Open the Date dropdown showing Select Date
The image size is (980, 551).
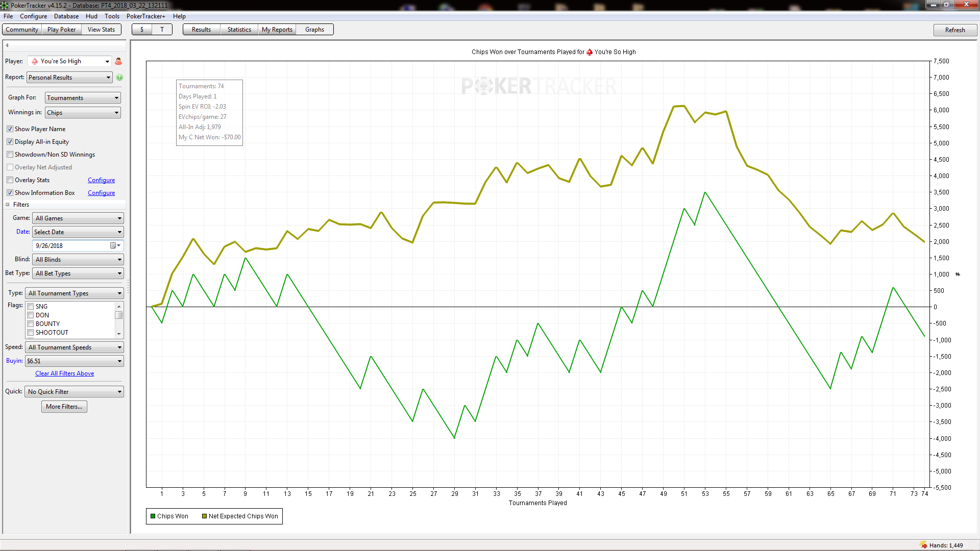(78, 232)
